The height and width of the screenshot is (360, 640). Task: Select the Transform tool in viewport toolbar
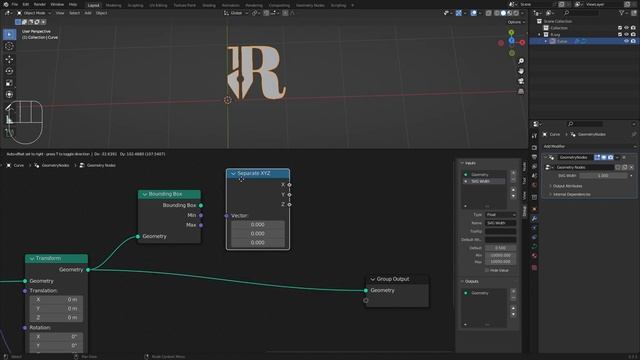(x=9, y=95)
